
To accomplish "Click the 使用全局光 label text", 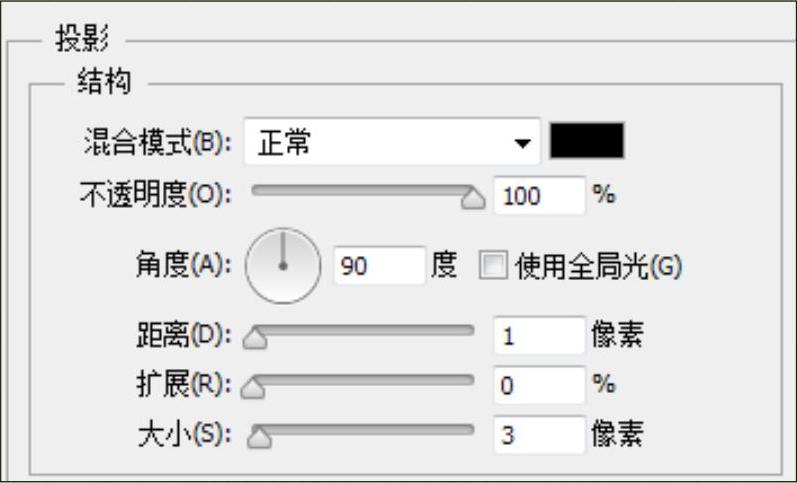I will [597, 266].
